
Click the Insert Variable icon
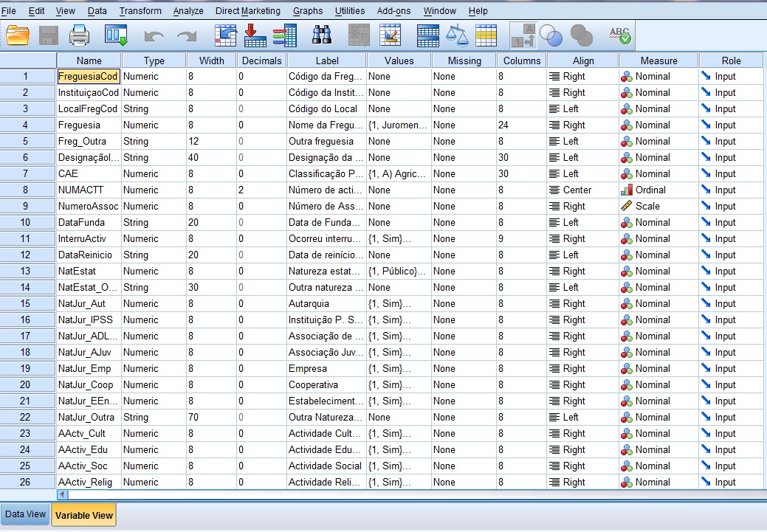click(x=390, y=35)
